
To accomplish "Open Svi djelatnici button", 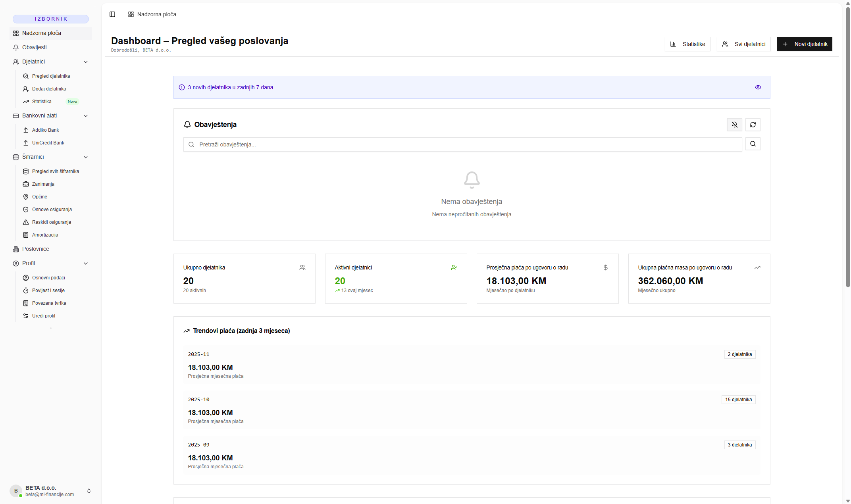I will coord(743,44).
